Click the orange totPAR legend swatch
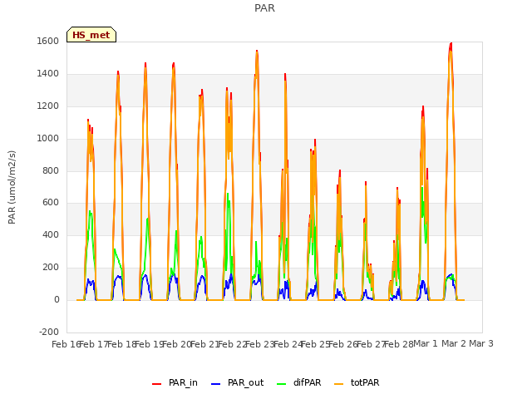This screenshot has width=532, height=399. point(338,384)
